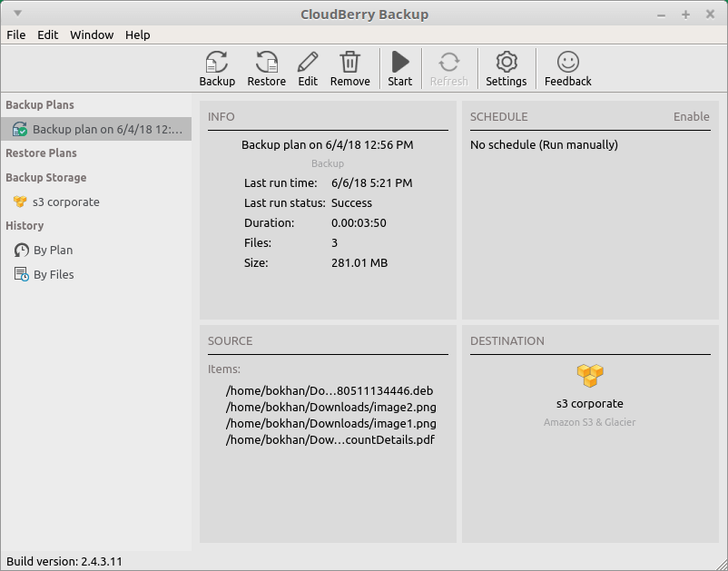This screenshot has height=571, width=728.
Task: Click the Backup toolbar icon
Action: [x=217, y=63]
